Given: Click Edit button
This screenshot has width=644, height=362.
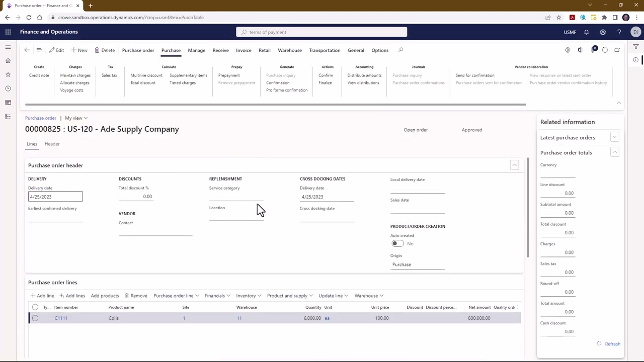Looking at the screenshot, I should pos(56,50).
